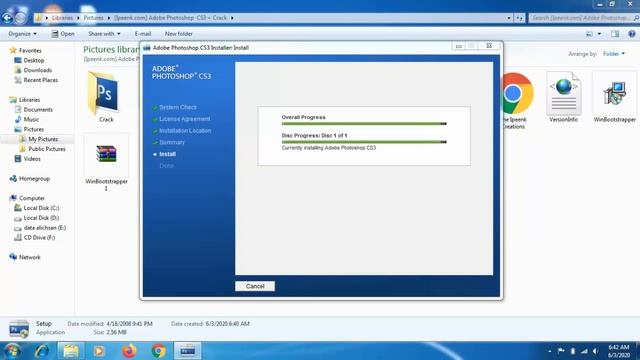Show hidden tray icons arrow
This screenshot has width=640, height=360.
coord(550,351)
